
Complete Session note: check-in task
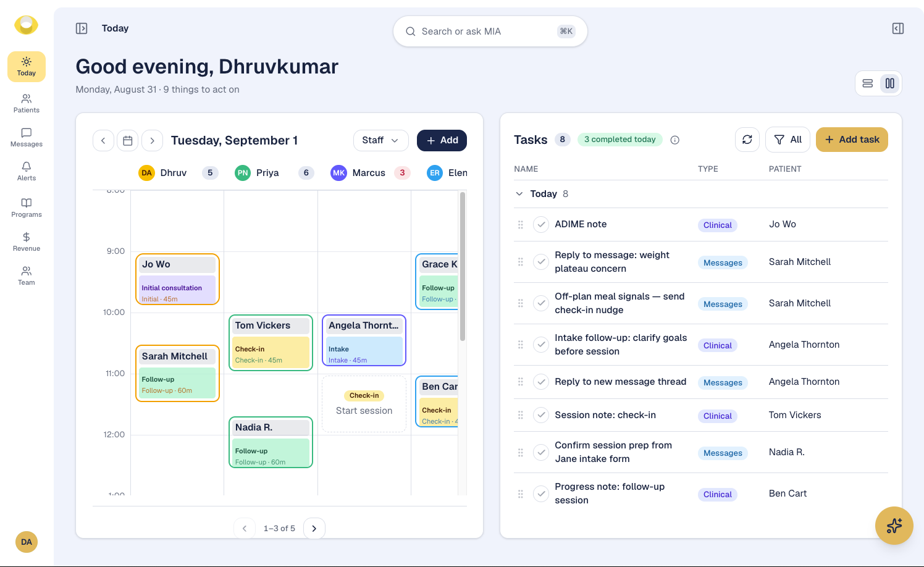[541, 415]
